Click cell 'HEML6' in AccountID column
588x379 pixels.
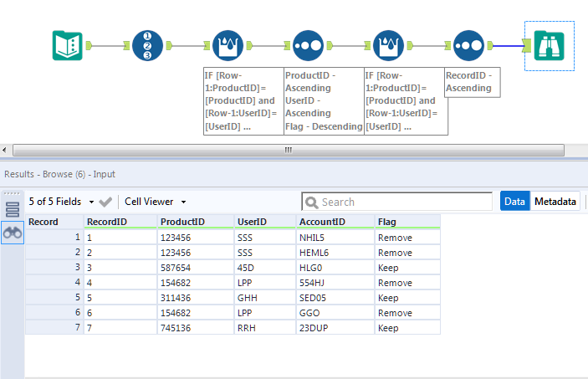click(x=335, y=253)
